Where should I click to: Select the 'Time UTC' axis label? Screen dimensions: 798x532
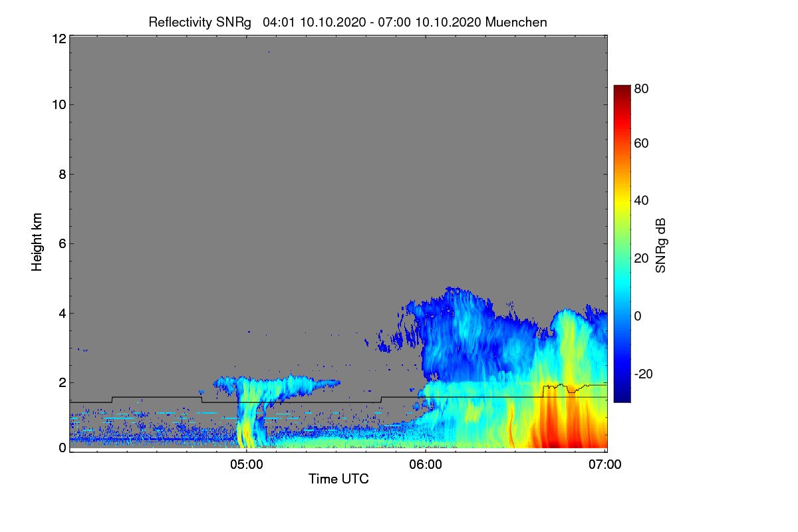(338, 479)
